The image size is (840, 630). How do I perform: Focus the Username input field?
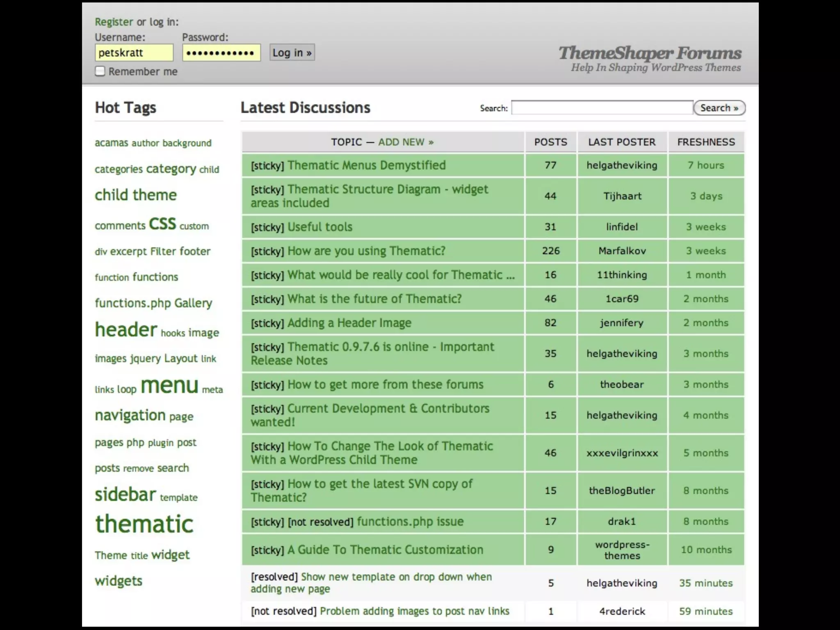(134, 53)
